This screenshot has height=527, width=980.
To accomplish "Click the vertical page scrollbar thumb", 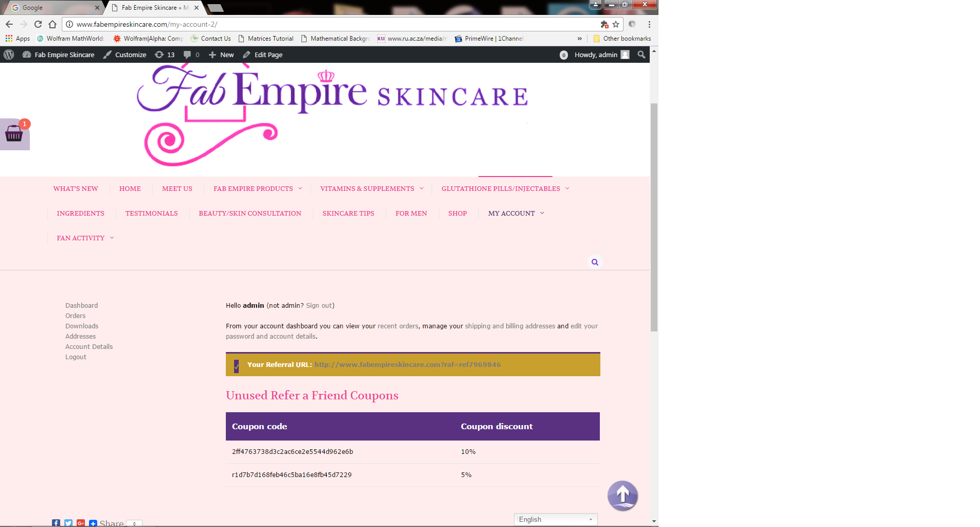I will coord(654,217).
